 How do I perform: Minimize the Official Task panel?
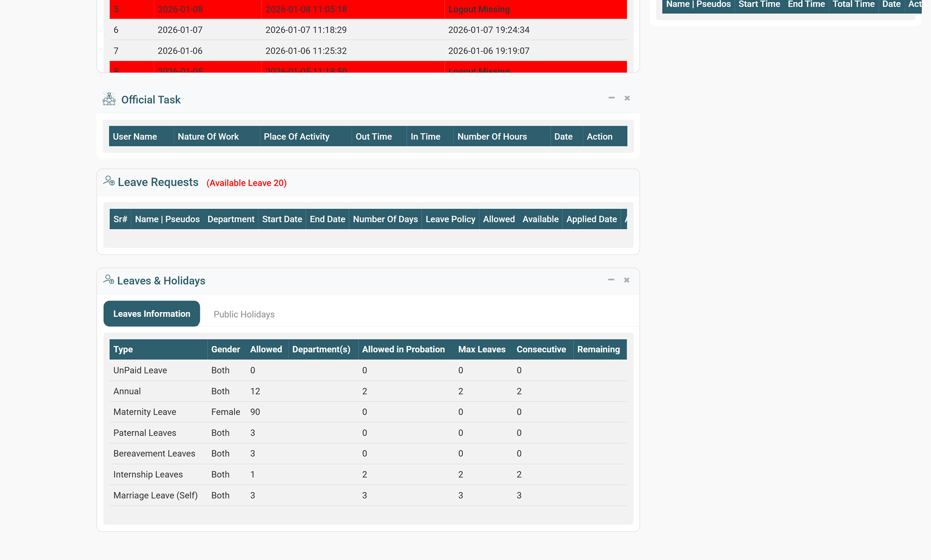611,98
